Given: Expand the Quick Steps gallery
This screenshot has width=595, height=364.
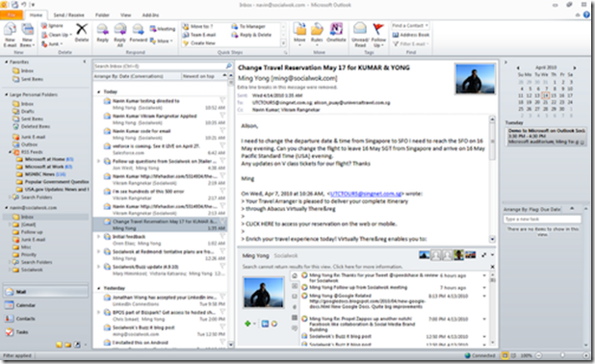Looking at the screenshot, I should [283, 43].
